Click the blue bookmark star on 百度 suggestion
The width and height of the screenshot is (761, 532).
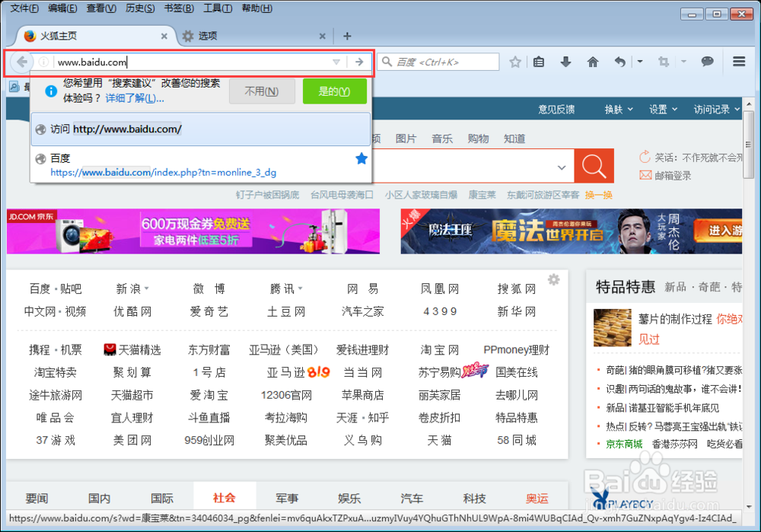[x=361, y=159]
